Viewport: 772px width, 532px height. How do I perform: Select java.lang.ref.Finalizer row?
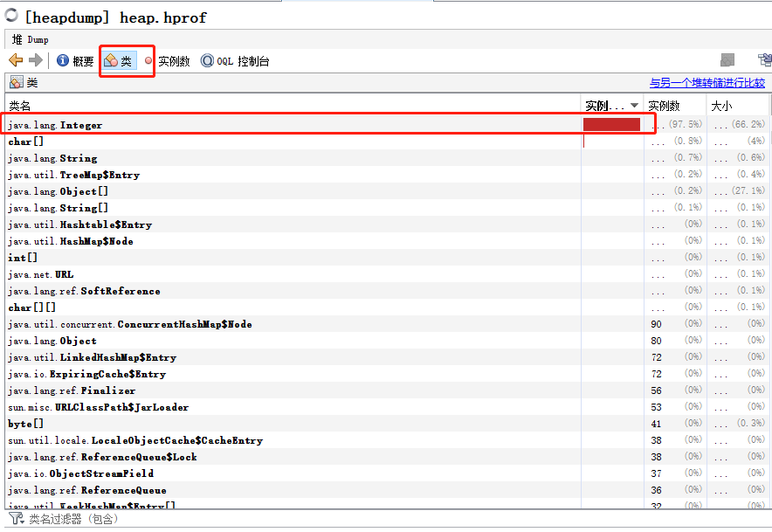click(x=387, y=390)
